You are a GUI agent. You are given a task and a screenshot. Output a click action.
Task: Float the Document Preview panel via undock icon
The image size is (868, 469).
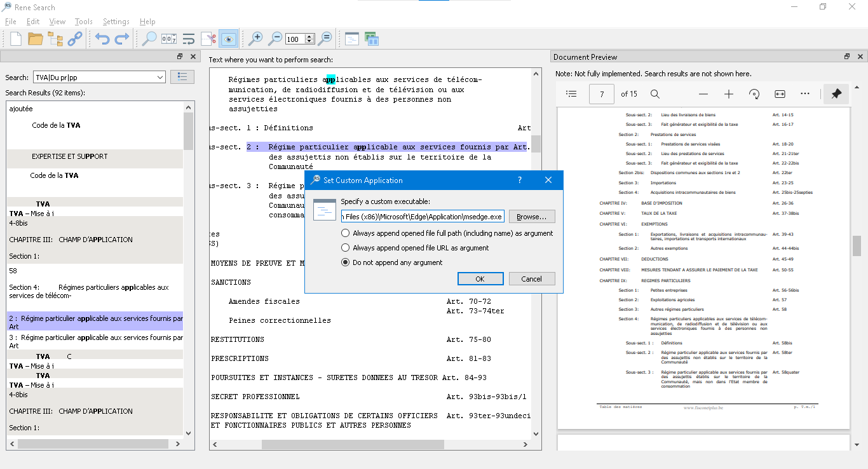pos(847,57)
